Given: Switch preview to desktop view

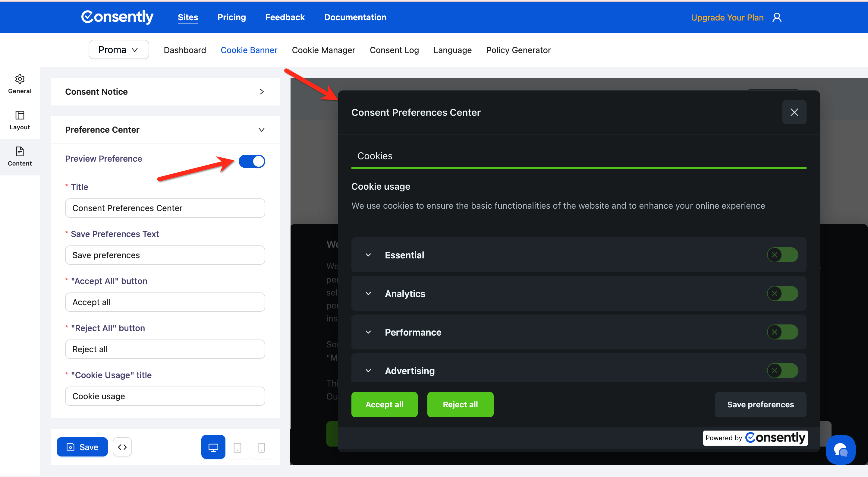Looking at the screenshot, I should tap(213, 447).
